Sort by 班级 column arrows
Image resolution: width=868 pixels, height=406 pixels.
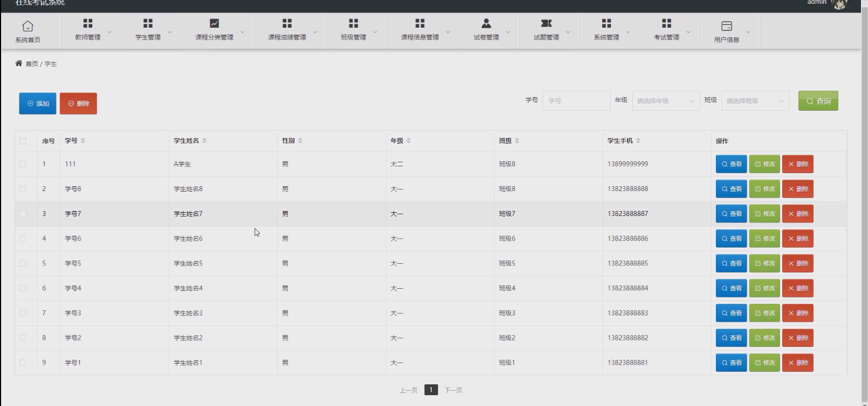pos(517,141)
